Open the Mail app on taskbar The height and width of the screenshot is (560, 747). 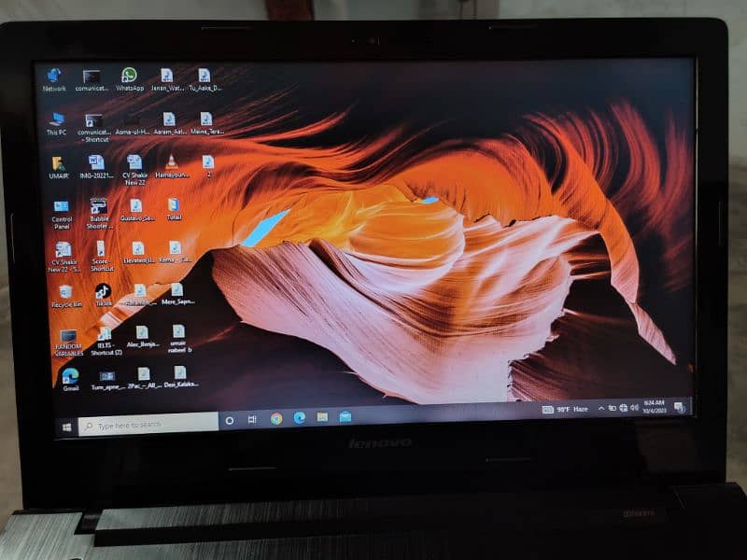[345, 416]
